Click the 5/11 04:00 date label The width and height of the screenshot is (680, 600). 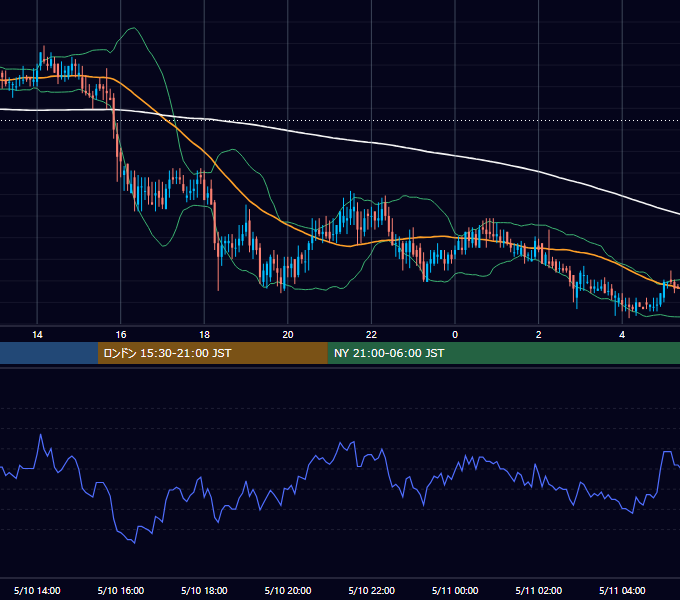pos(622,590)
